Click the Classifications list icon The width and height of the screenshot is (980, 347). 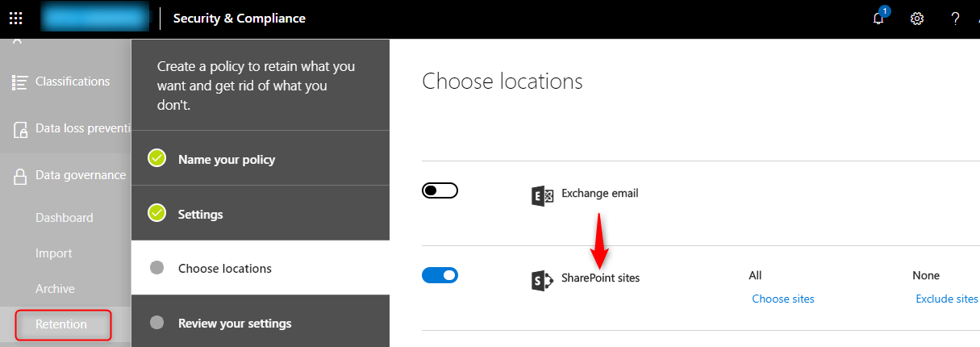click(20, 82)
